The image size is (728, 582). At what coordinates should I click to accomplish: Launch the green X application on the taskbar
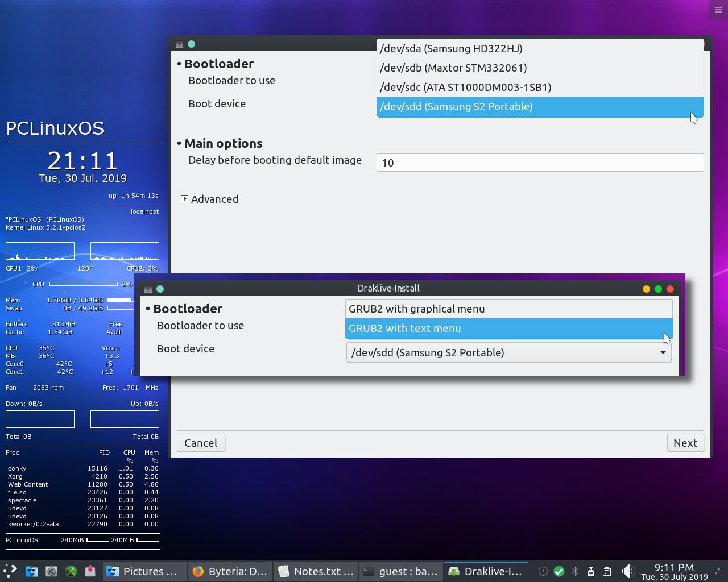pos(71,571)
